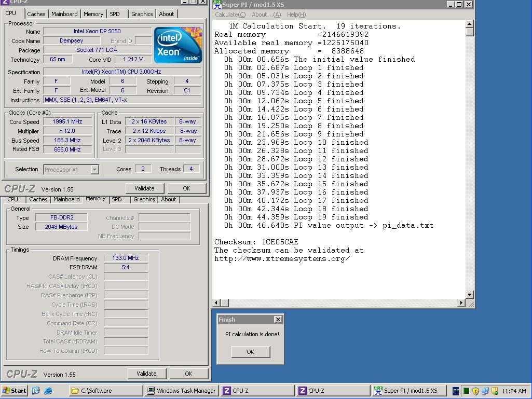The image size is (532, 399).
Task: Click the Show Desktop Quick Launch icon
Action: coord(36,391)
